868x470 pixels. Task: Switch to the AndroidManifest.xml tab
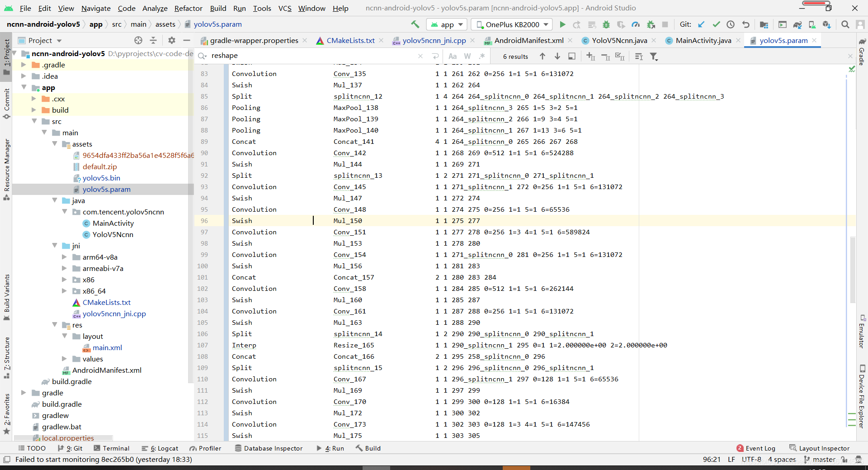coord(528,40)
